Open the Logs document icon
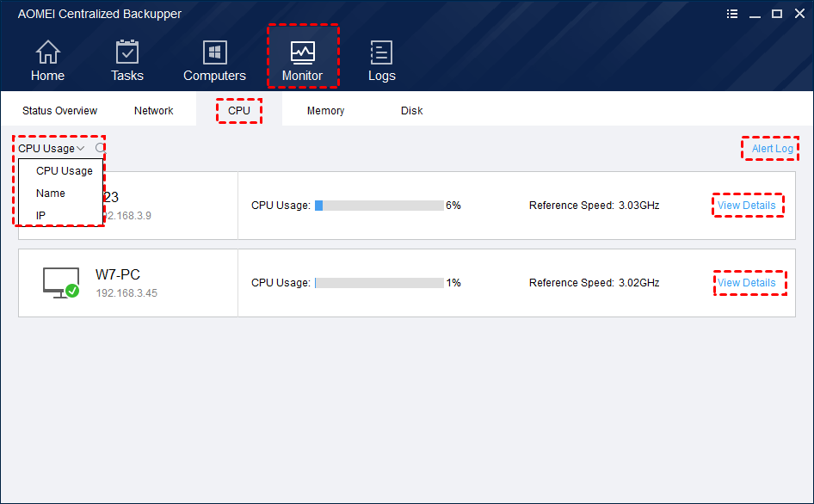This screenshot has height=504, width=814. point(381,52)
